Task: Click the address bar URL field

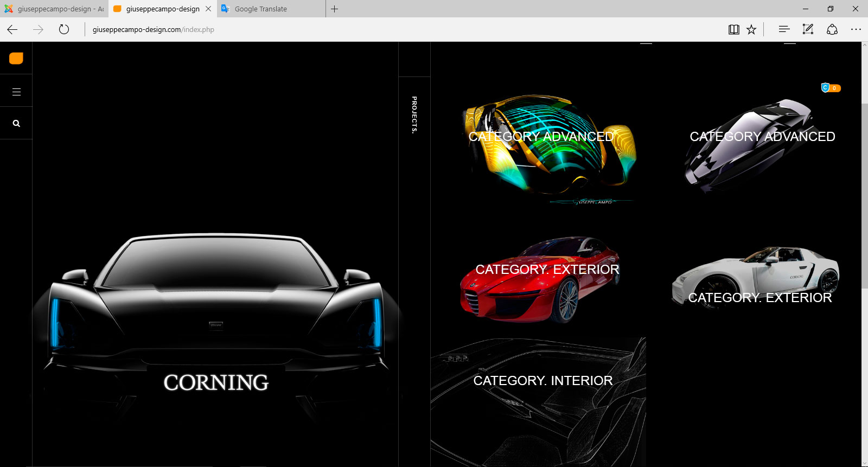Action: click(401, 29)
